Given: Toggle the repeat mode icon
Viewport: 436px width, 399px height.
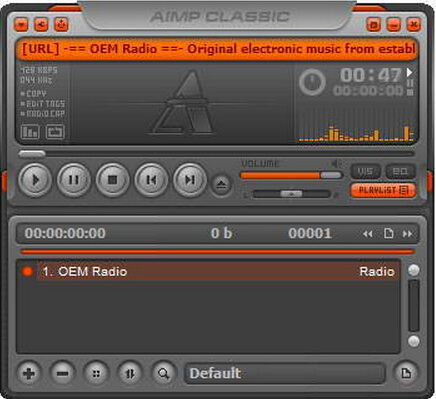Looking at the screenshot, I should point(55,132).
